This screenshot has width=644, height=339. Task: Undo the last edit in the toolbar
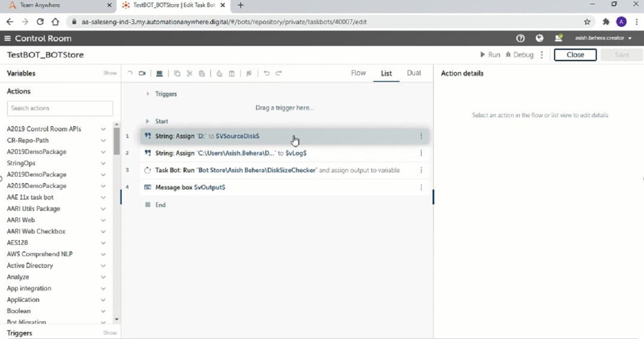266,73
